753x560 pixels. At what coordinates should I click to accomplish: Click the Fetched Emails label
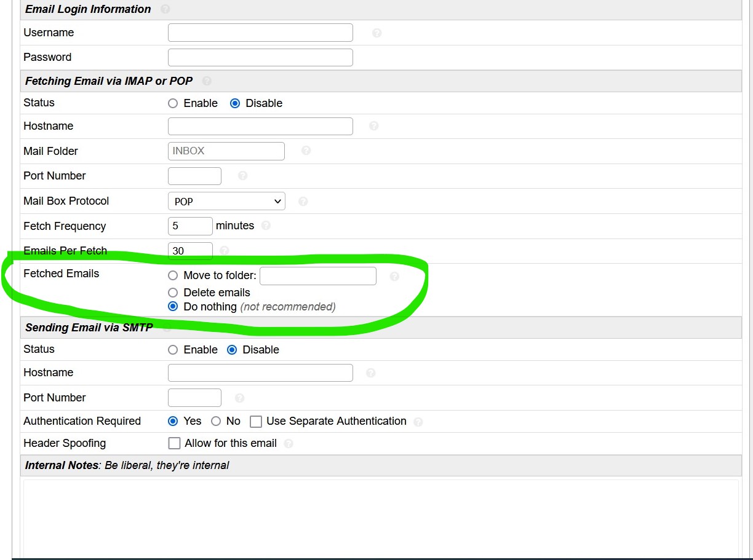coord(61,274)
